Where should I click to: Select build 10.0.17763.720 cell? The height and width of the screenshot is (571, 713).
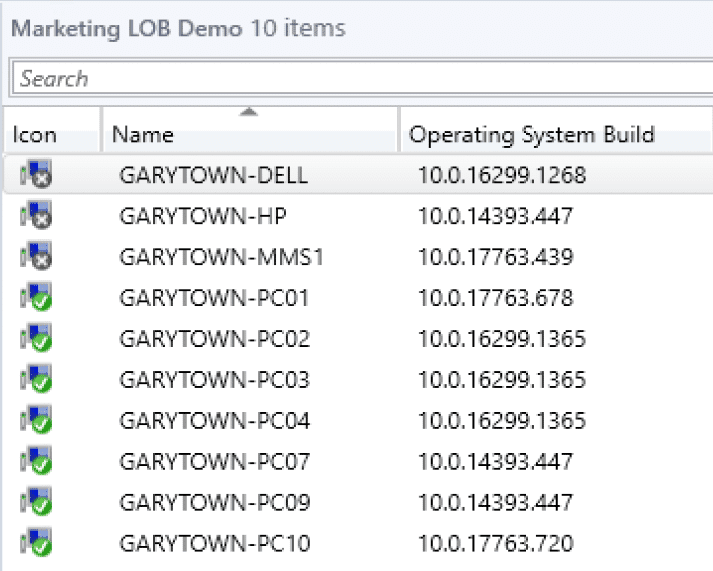point(495,544)
